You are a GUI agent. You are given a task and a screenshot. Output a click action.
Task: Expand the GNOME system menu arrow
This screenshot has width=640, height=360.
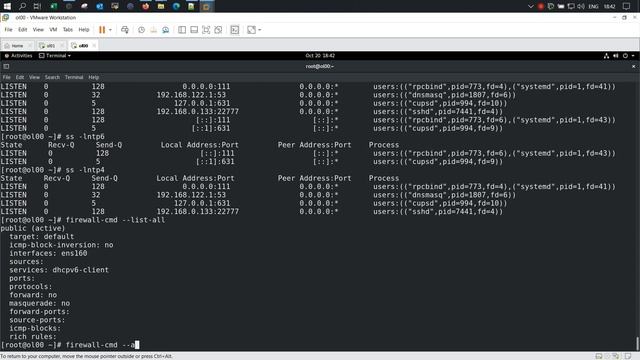[x=633, y=56]
